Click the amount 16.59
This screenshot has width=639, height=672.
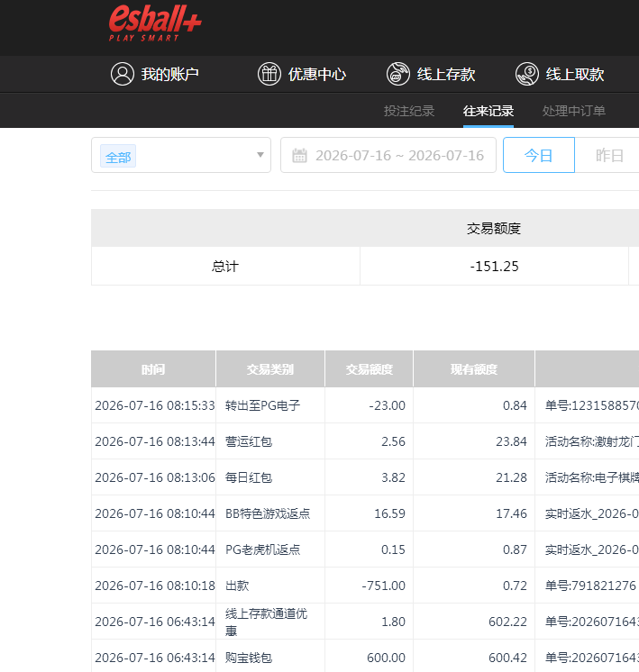point(390,513)
